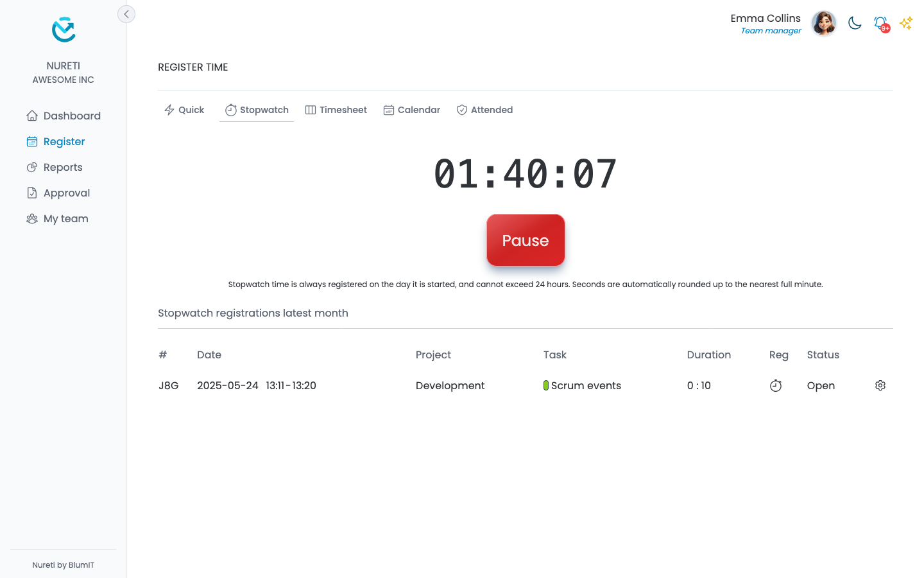Click the Duration column header
Screen dimensions: 924x578
pos(709,355)
